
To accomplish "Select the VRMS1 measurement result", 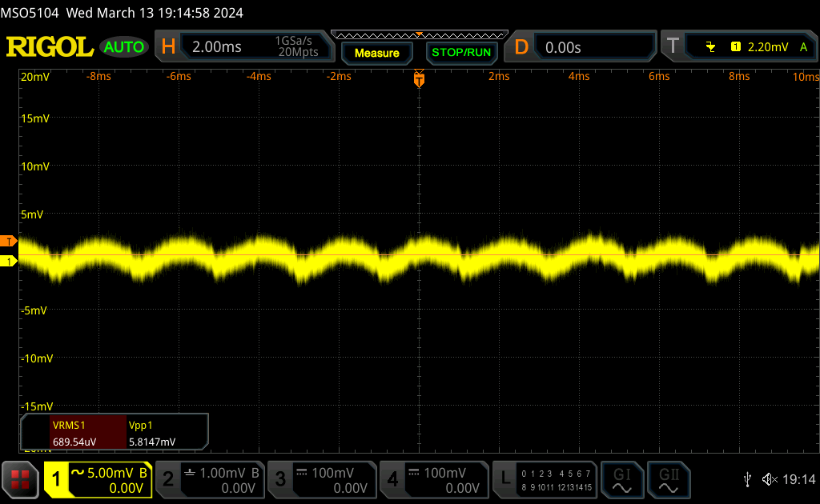I will coord(88,433).
